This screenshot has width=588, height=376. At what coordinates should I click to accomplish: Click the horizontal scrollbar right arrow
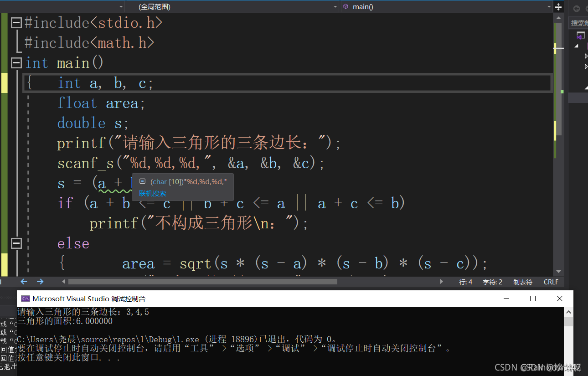(441, 282)
